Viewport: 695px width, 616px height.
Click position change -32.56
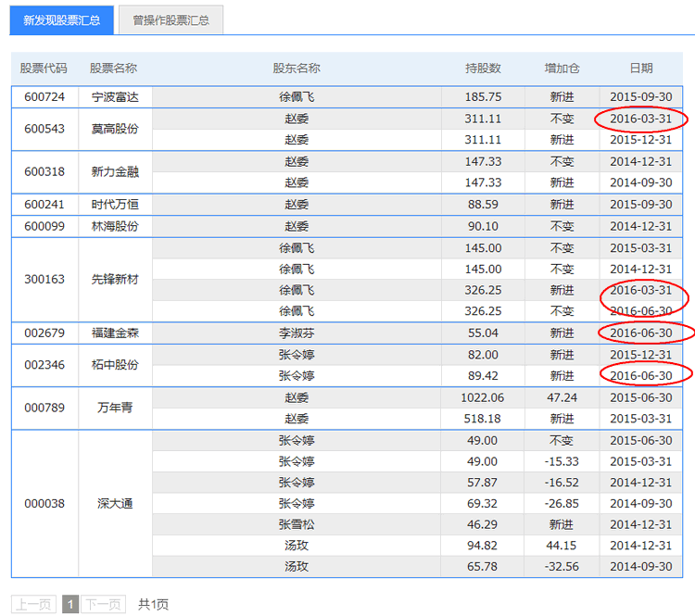562,567
